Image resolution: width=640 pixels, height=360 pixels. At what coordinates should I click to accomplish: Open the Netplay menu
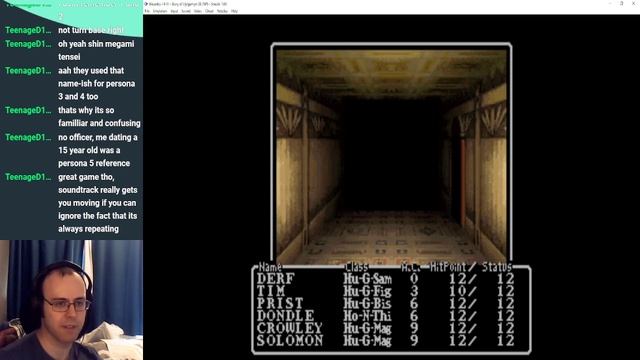(x=222, y=11)
